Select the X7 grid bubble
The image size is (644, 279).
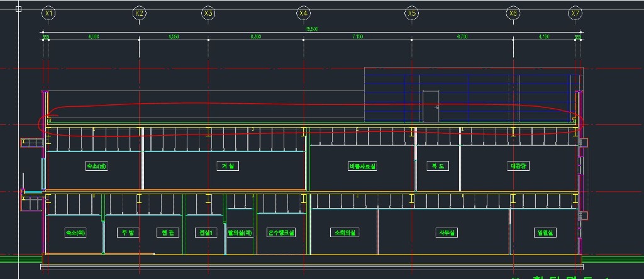[575, 13]
